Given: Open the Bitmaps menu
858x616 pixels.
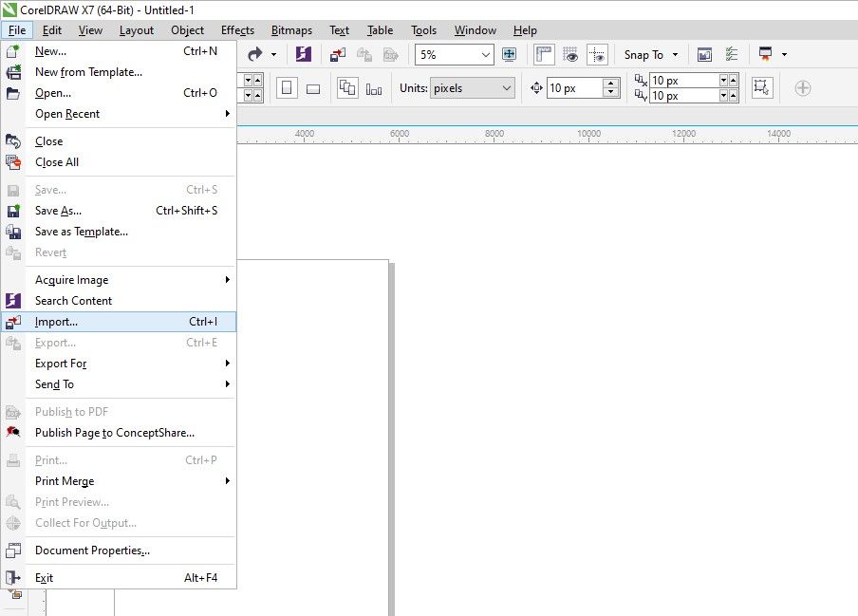Looking at the screenshot, I should pyautogui.click(x=291, y=30).
